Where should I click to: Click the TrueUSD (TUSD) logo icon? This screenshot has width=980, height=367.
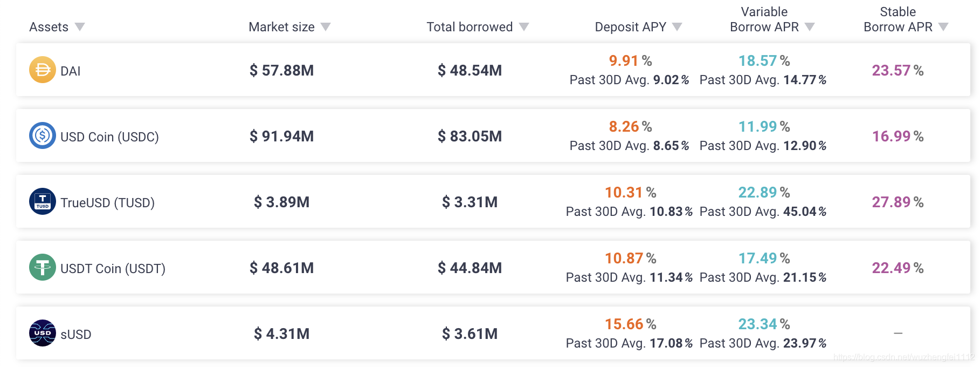click(x=43, y=201)
